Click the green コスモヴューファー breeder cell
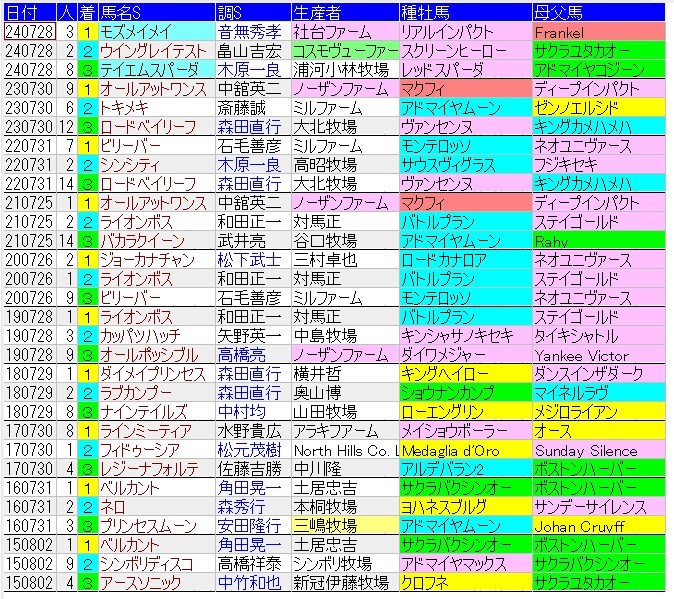Image resolution: width=674 pixels, height=599 pixels. tap(345, 51)
